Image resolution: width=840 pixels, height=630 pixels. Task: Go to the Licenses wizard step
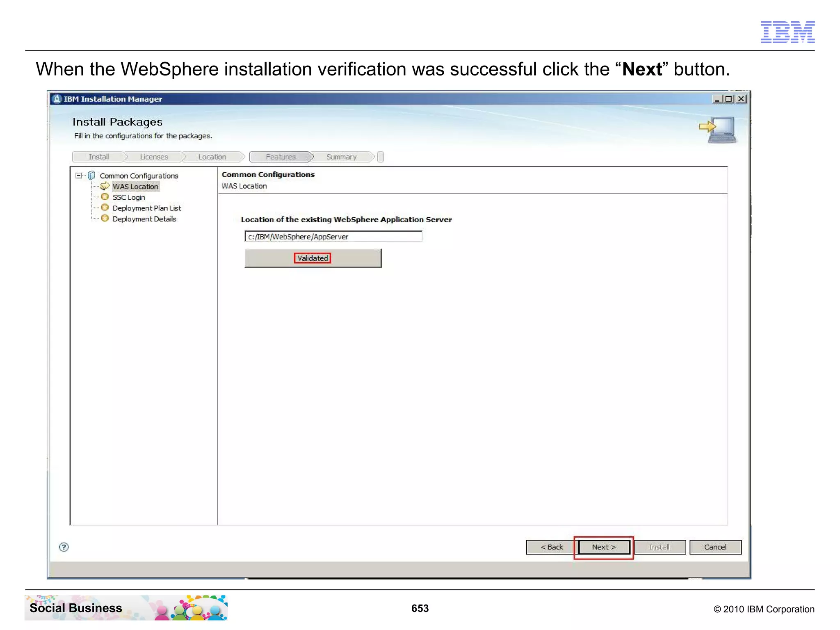coord(154,157)
